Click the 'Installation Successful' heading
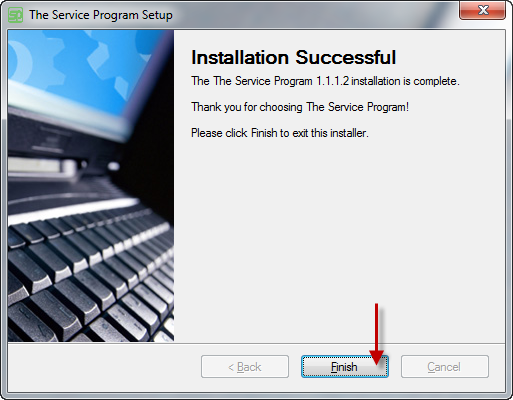The width and height of the screenshot is (513, 400). tap(293, 57)
